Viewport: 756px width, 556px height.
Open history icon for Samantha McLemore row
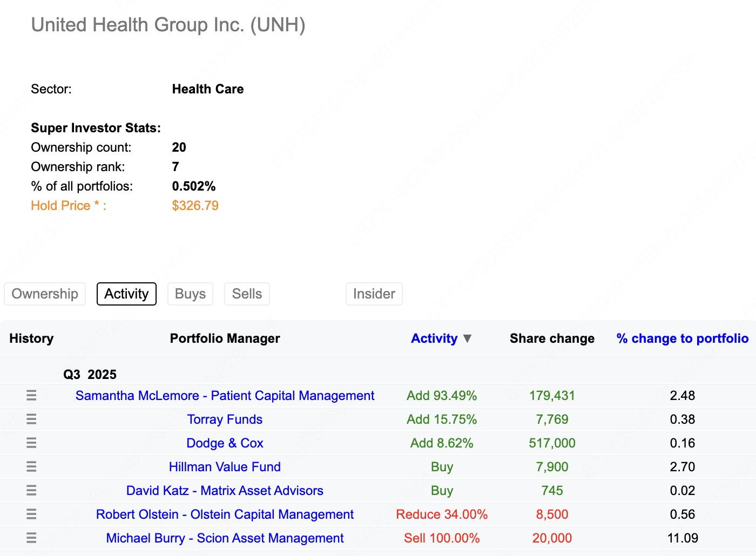tap(31, 396)
